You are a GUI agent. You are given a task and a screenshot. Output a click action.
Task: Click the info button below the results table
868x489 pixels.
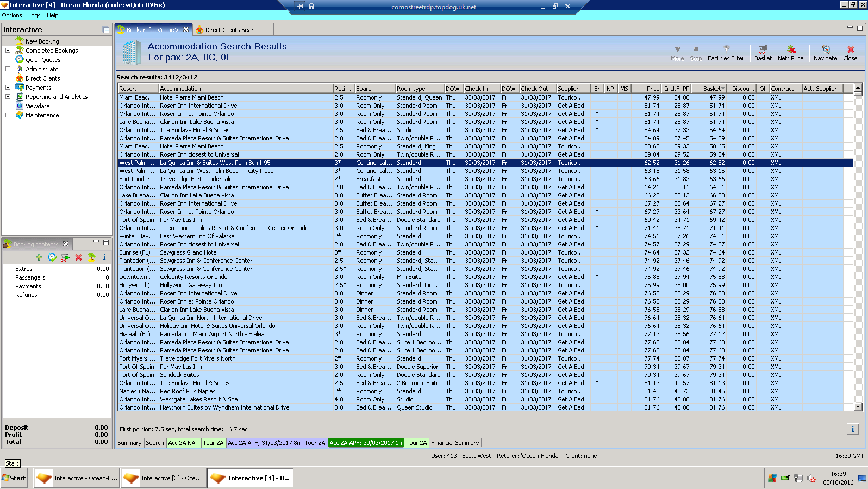852,429
